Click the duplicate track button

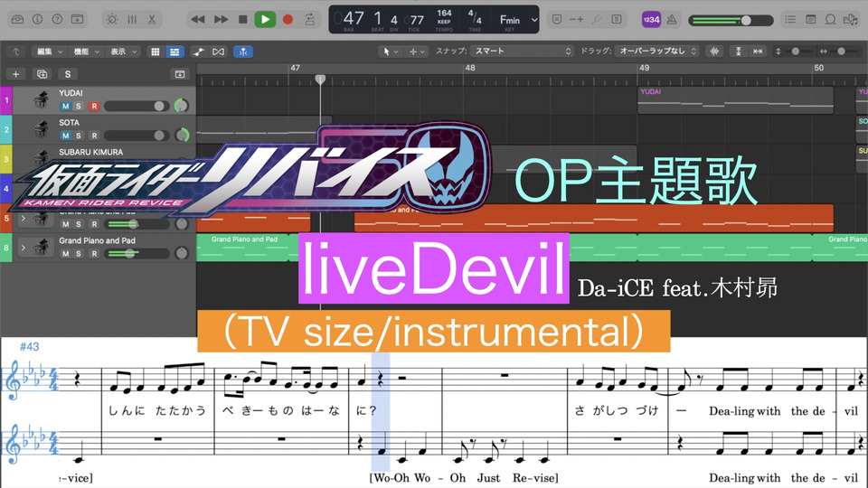pyautogui.click(x=42, y=74)
